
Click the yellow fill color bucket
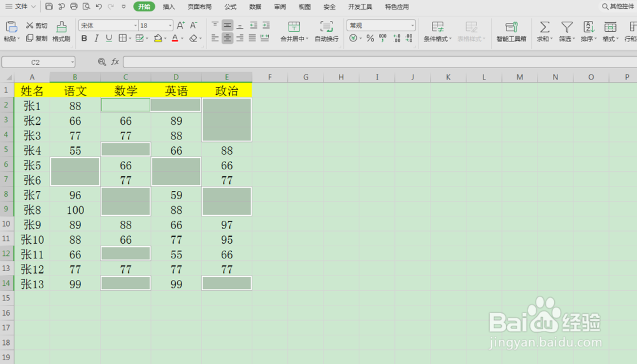point(158,38)
